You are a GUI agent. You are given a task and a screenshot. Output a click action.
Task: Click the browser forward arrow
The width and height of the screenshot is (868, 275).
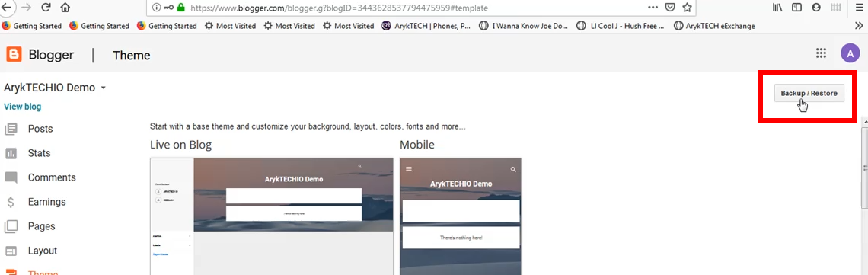pos(27,8)
